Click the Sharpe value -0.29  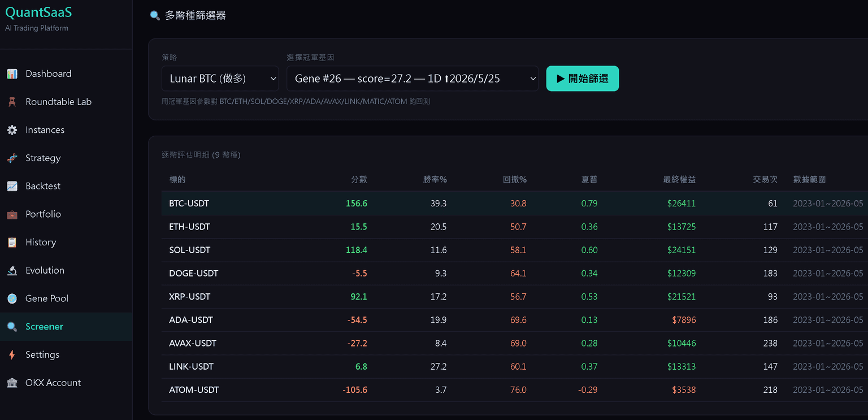[x=588, y=390]
